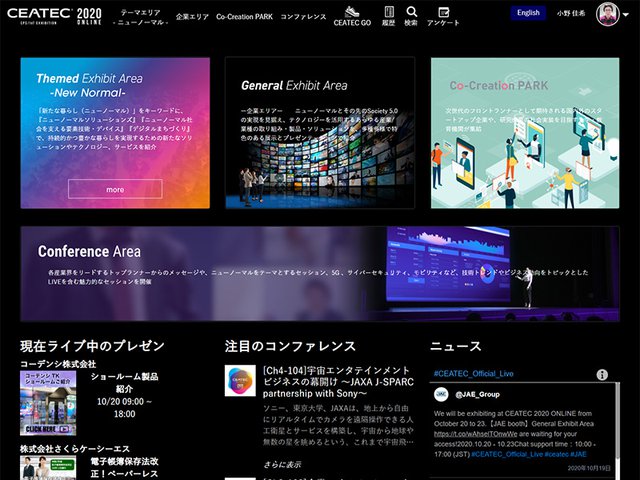Image resolution: width=640 pixels, height=480 pixels.
Task: Click the JAE_Group tweet avatar
Action: coord(441,394)
